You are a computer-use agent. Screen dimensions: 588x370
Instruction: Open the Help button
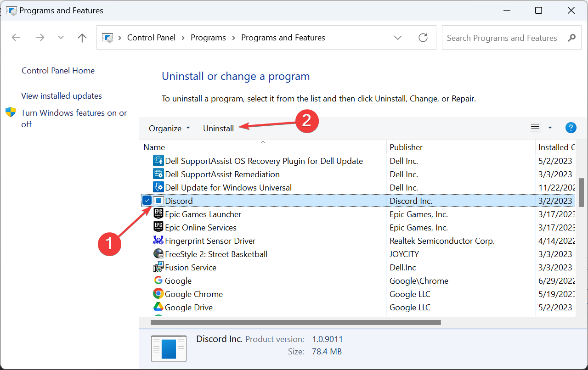pyautogui.click(x=571, y=128)
